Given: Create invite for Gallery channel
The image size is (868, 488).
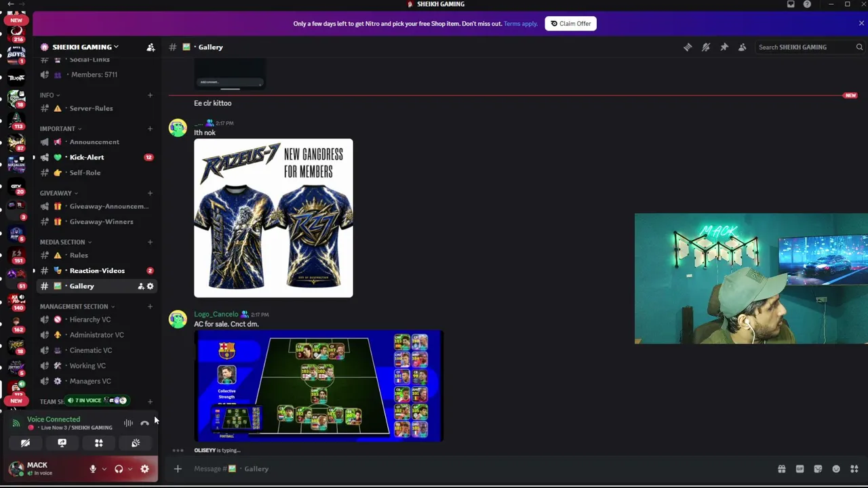Looking at the screenshot, I should pyautogui.click(x=141, y=286).
